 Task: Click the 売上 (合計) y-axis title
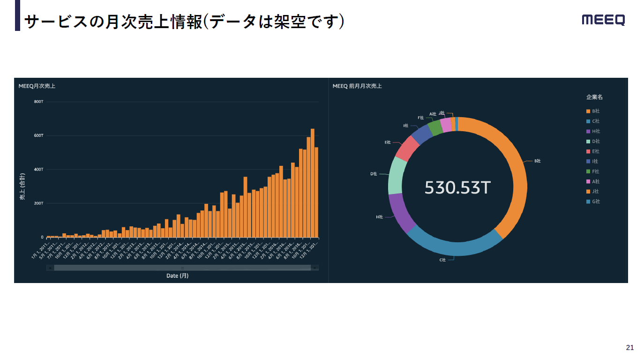pyautogui.click(x=22, y=187)
